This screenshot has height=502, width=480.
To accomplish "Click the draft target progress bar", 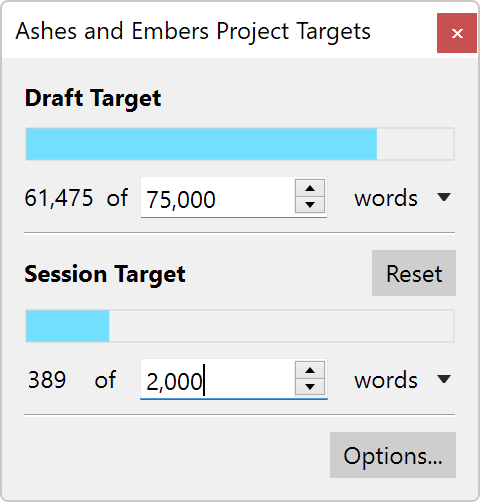I will 240,144.
